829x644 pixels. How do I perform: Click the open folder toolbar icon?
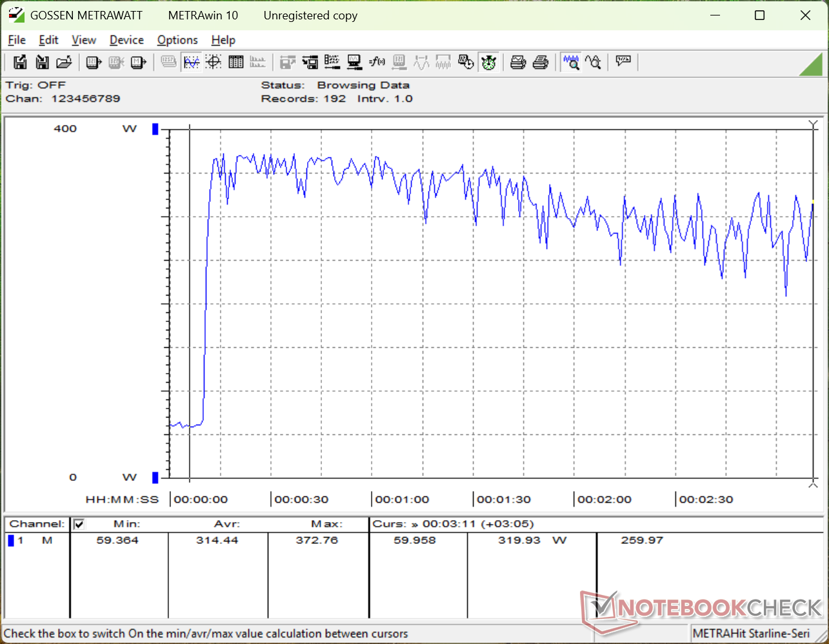64,62
